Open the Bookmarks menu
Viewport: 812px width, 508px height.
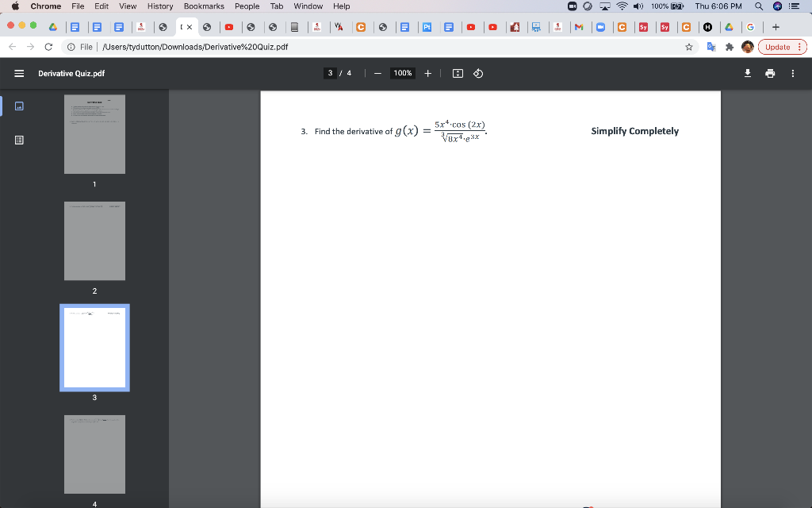coord(204,6)
